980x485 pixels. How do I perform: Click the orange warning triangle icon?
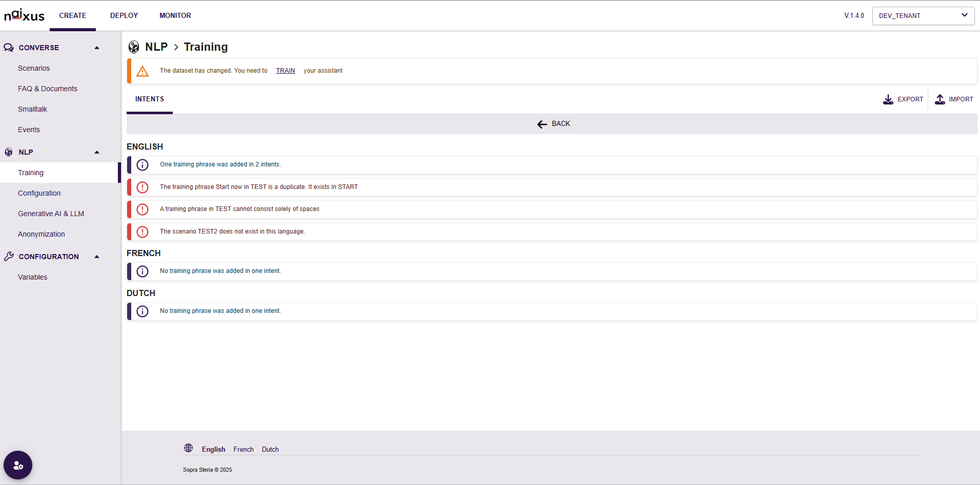point(142,71)
